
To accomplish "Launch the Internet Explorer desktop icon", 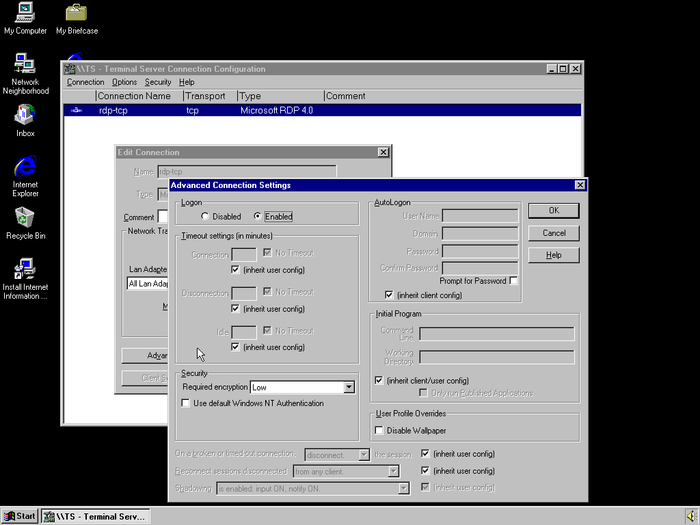I will pos(25,166).
